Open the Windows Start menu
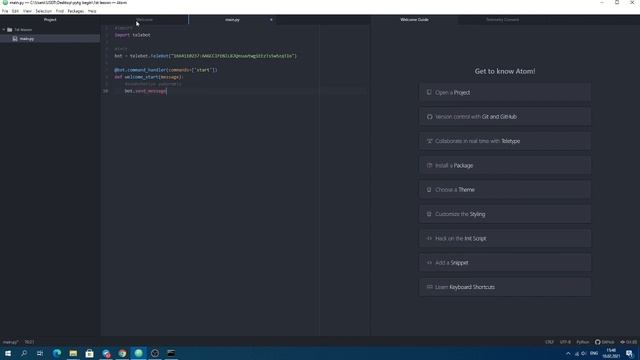This screenshot has width=640, height=360. coord(8,353)
